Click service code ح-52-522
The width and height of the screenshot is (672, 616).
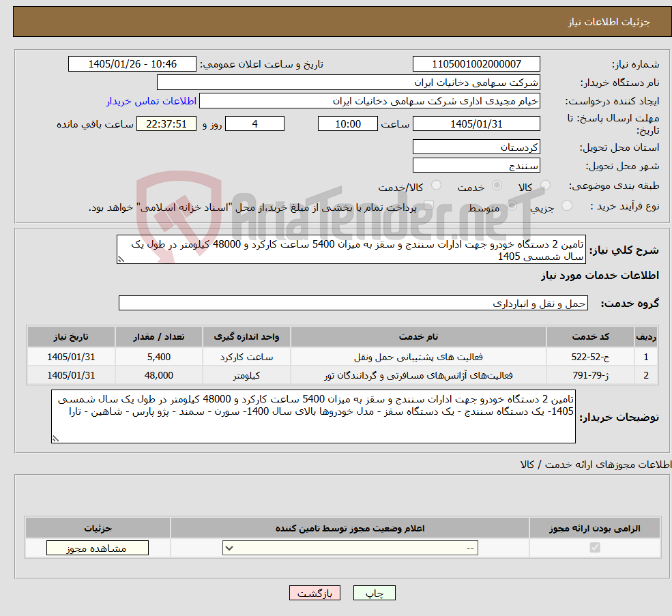click(590, 357)
